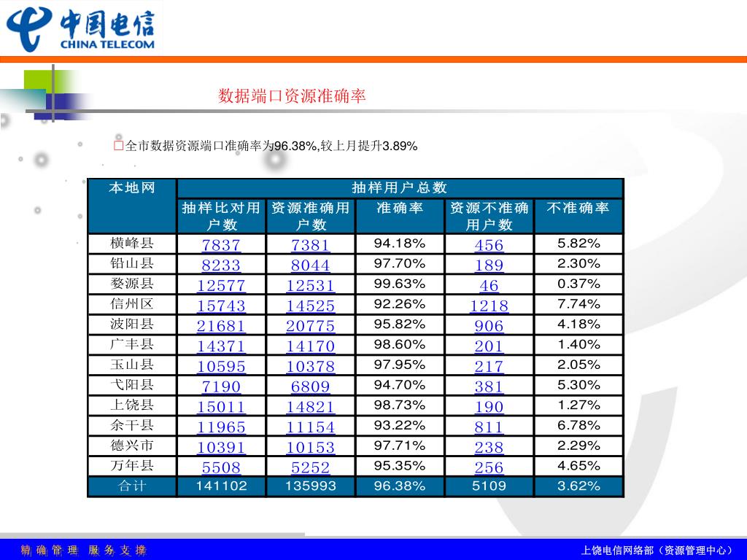Image resolution: width=747 pixels, height=560 pixels.
Task: Open link 906 in 波阳县 row
Action: pos(489,326)
